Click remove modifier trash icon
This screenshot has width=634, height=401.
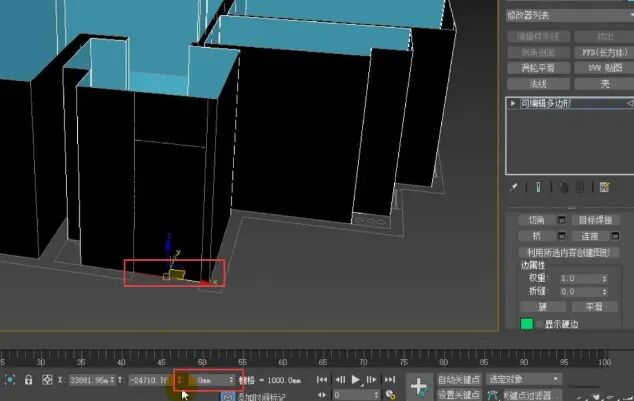point(580,187)
